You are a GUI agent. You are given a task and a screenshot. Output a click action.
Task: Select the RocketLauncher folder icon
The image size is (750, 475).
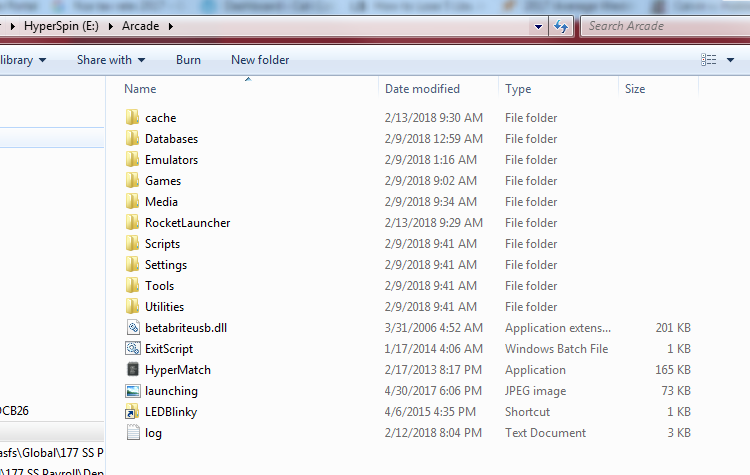[132, 223]
